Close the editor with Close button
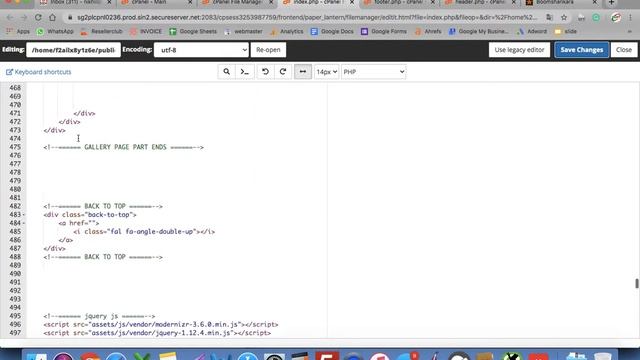Viewport: 640px width, 360px height. (x=624, y=50)
